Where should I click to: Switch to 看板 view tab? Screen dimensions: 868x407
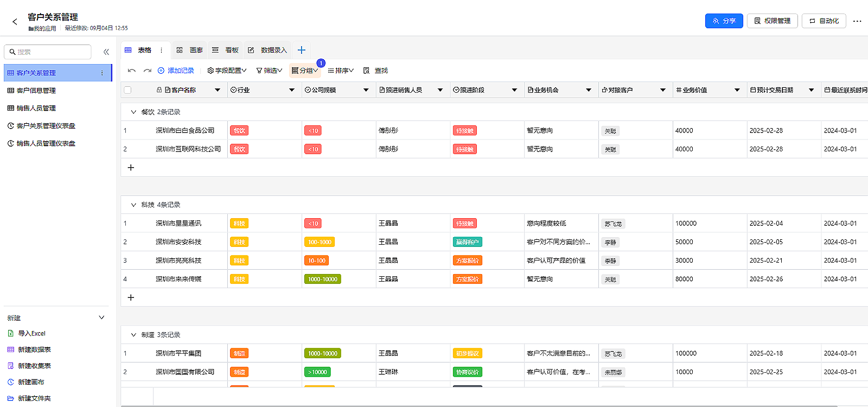point(225,50)
